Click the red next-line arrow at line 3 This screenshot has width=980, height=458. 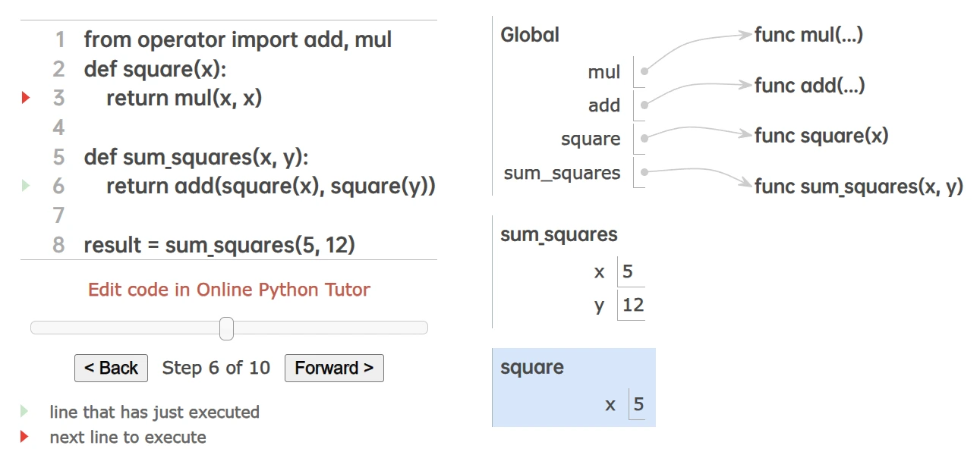click(26, 98)
